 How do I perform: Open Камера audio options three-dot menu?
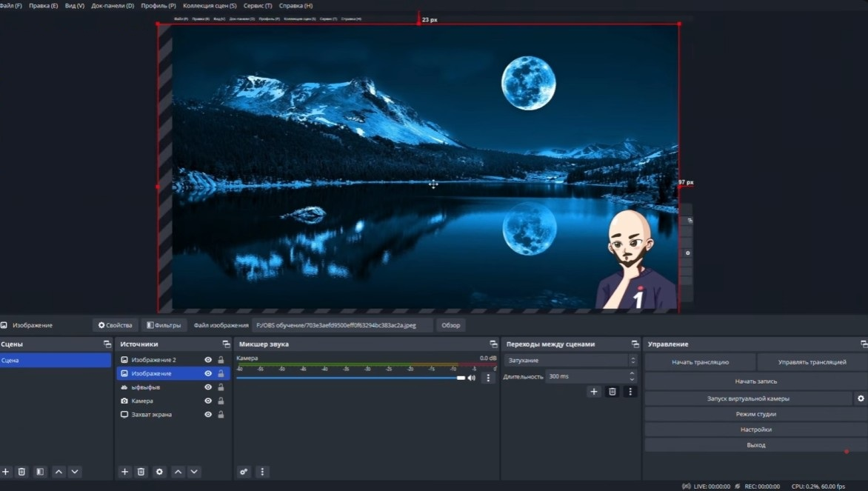click(488, 378)
